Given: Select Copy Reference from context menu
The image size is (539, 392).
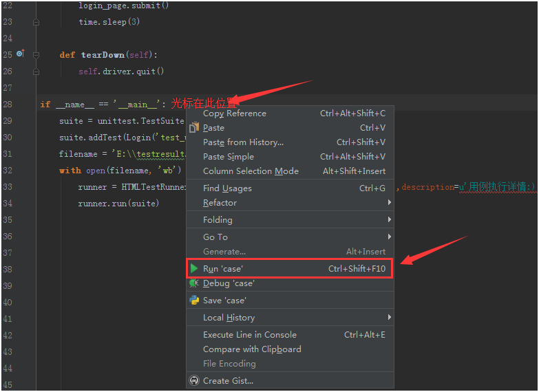Looking at the screenshot, I should 235,113.
